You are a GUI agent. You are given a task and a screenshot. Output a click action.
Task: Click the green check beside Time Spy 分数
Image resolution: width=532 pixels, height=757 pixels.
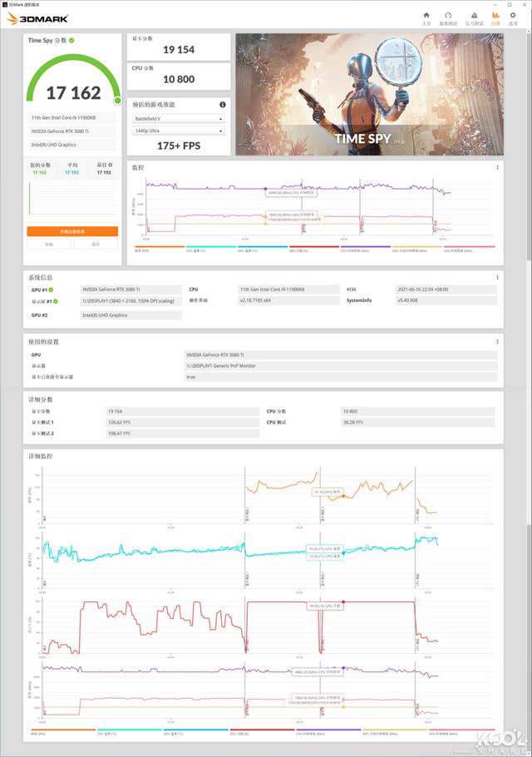click(x=71, y=41)
